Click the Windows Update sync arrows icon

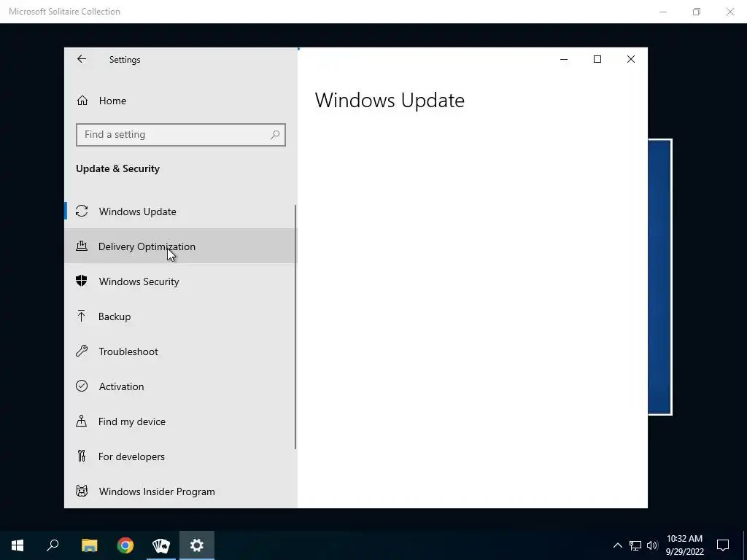[x=82, y=211]
